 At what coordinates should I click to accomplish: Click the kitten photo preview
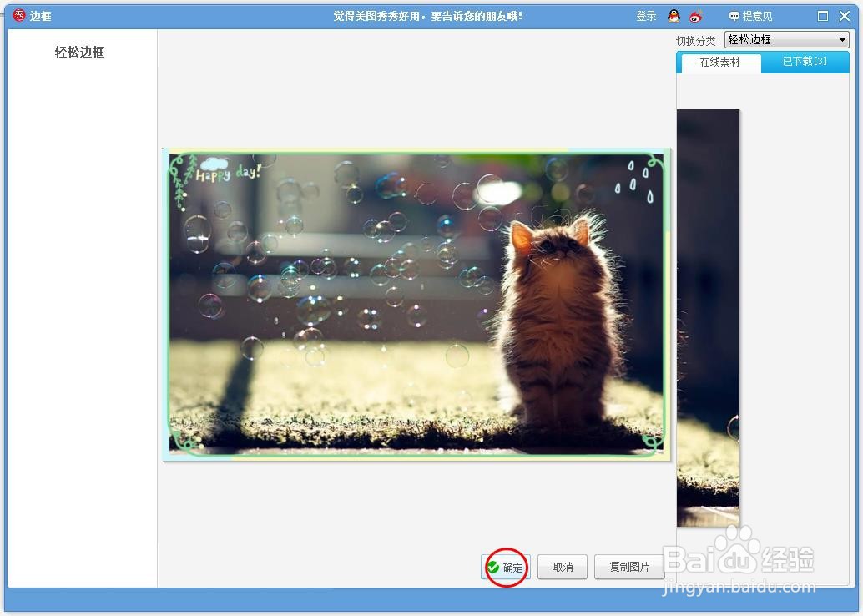coord(416,304)
